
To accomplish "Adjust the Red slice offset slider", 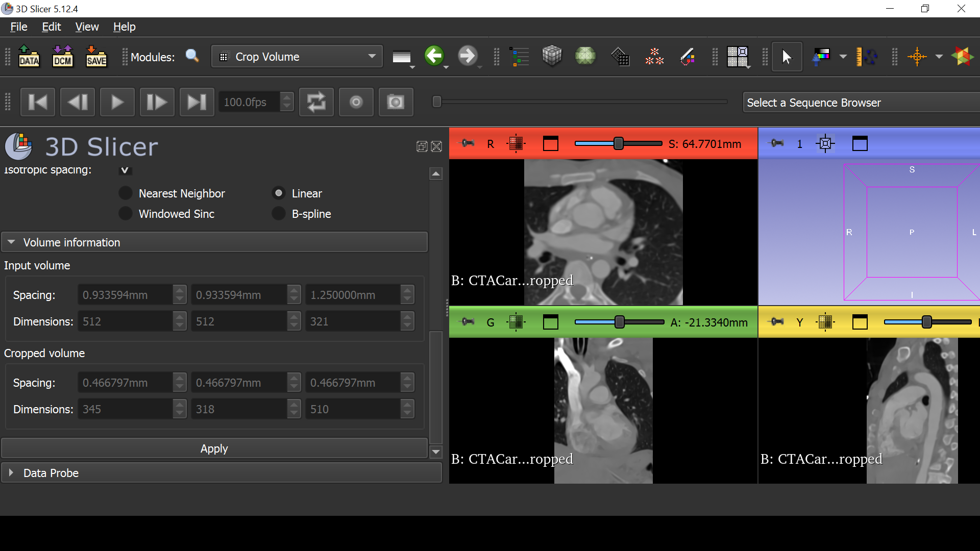I will click(618, 144).
